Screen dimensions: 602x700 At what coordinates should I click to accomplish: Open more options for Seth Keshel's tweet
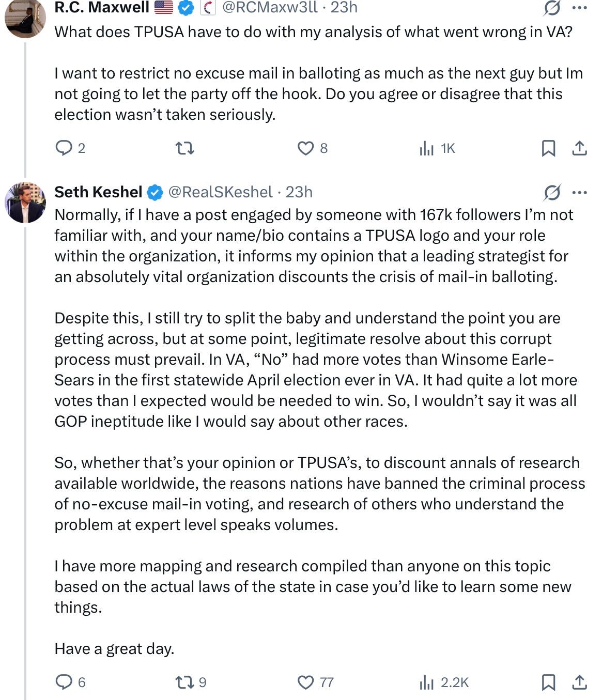pos(580,193)
